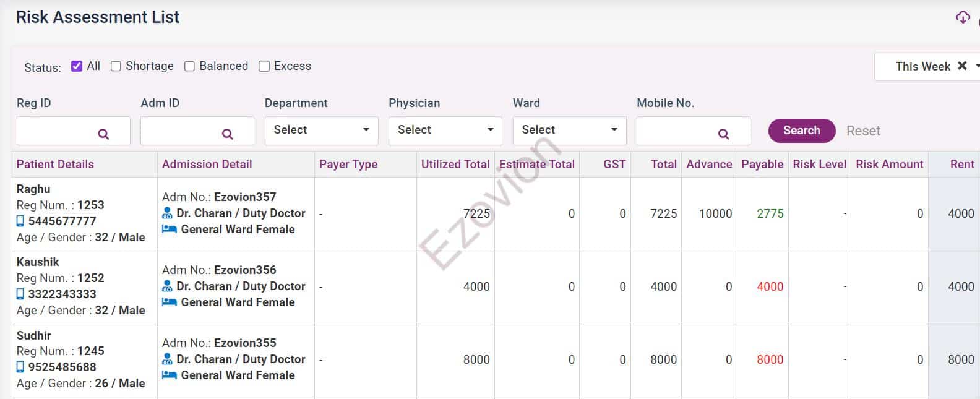The width and height of the screenshot is (980, 399).
Task: Click the magnifier icon in Adm ID field
Action: click(228, 134)
